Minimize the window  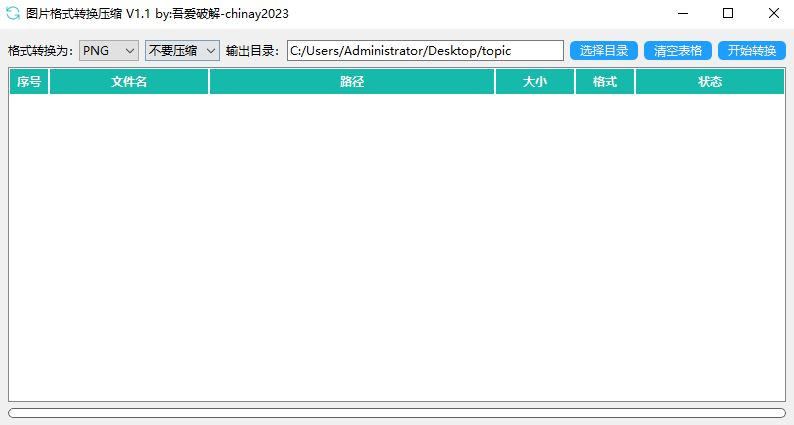(x=683, y=13)
